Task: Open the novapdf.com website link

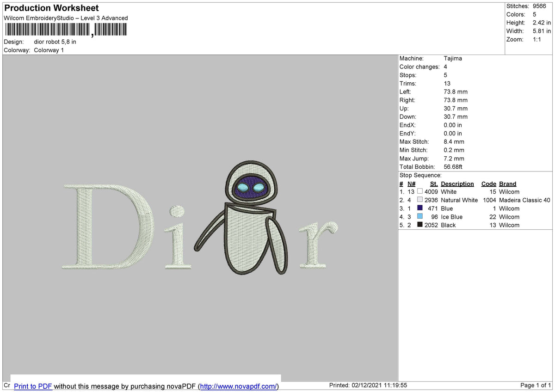Action: (x=239, y=386)
